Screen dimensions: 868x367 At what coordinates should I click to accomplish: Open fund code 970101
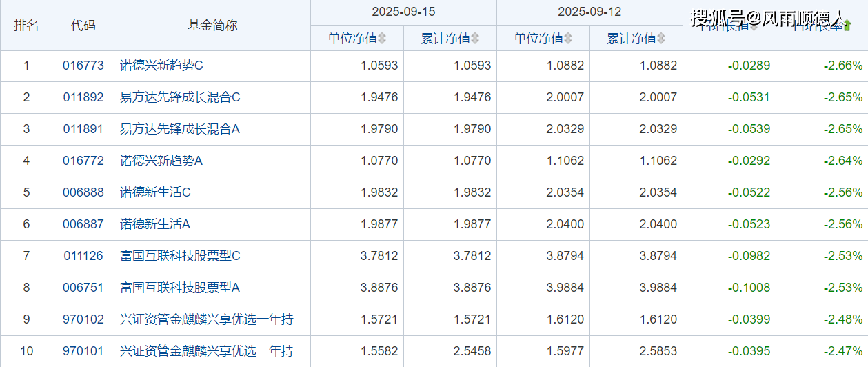point(83,351)
